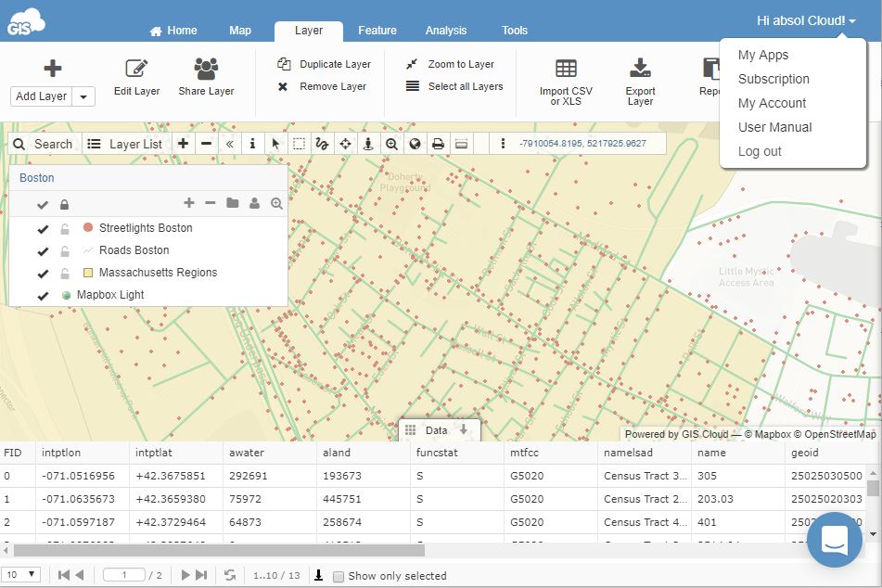Remove layer using layer panel minus
Screen dimensions: 882x588
pos(211,202)
